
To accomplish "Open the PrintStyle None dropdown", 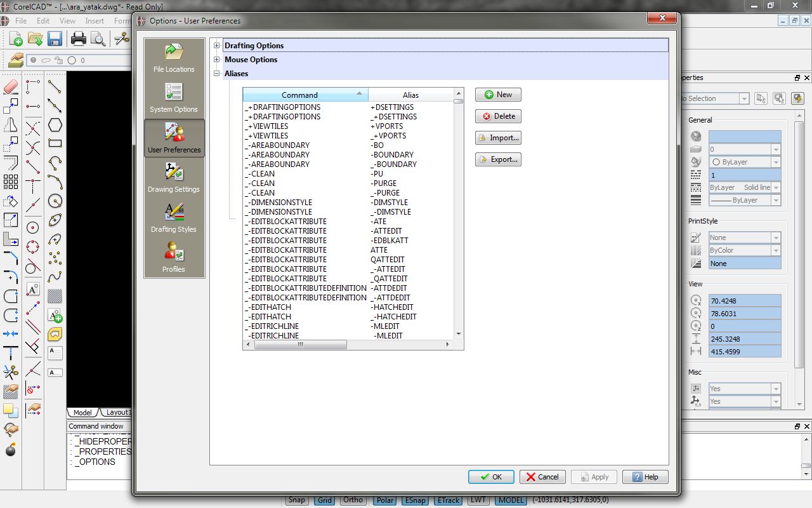I will click(776, 237).
